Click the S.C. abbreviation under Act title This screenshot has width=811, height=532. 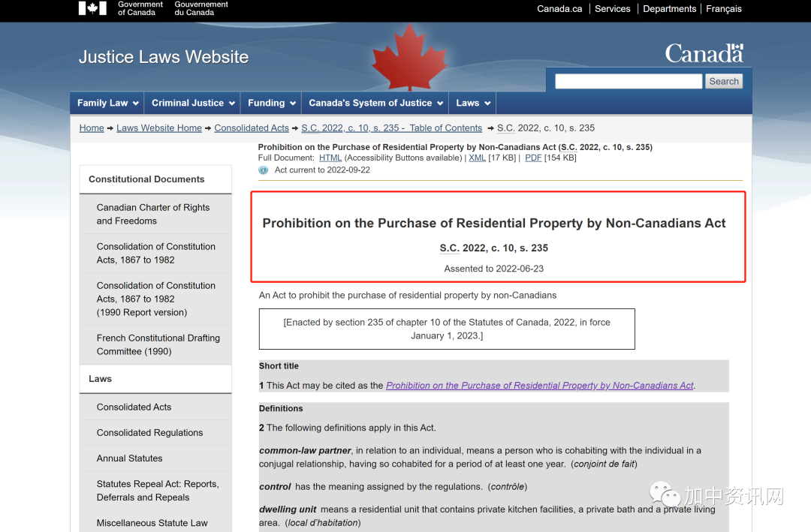(449, 248)
